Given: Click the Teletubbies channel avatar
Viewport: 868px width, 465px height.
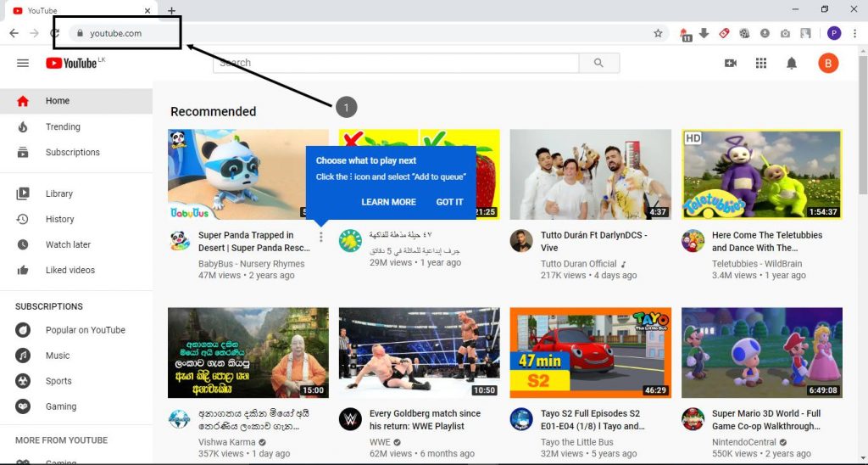Looking at the screenshot, I should point(693,241).
